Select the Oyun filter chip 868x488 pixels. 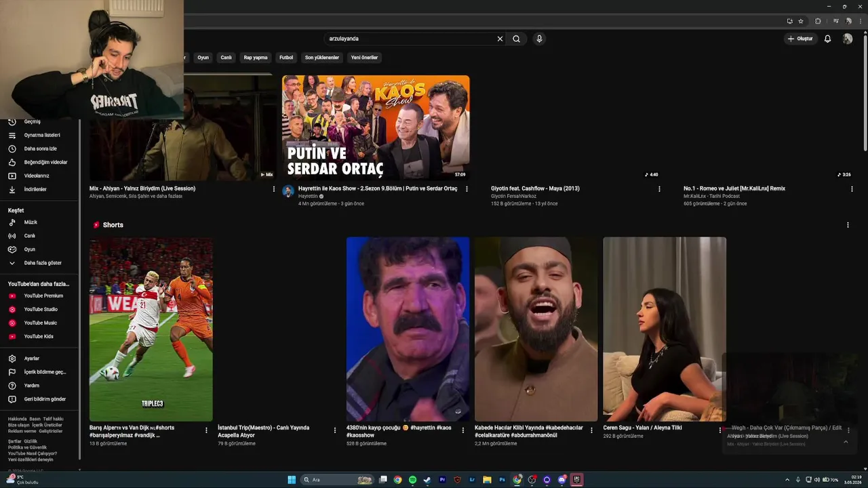(x=203, y=58)
